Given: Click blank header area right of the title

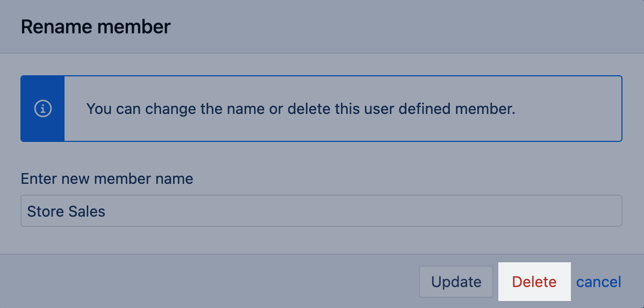Looking at the screenshot, I should click(403, 26).
